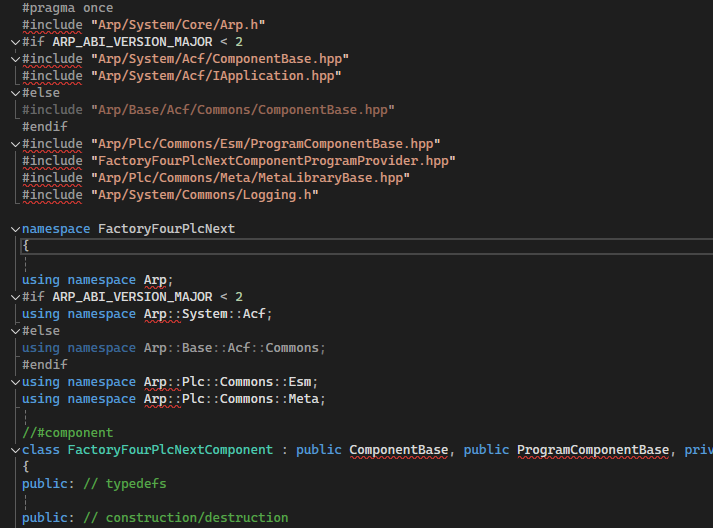
Task: Click the FactoryFourPlcNextComponent class name
Action: (170, 450)
